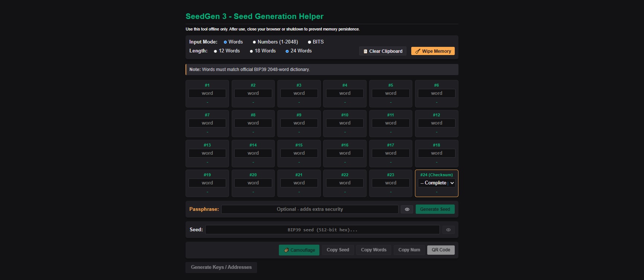This screenshot has width=644, height=280.
Task: Choose 24 Words length option
Action: click(287, 51)
